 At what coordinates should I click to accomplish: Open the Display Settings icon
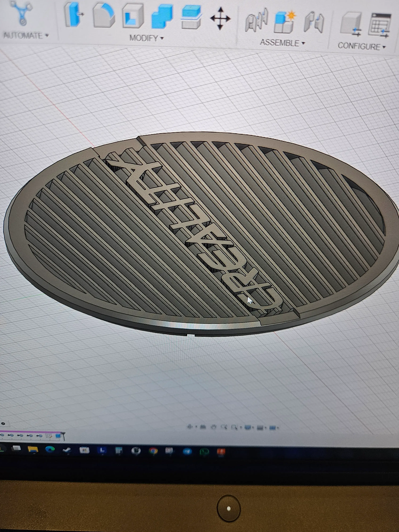coord(248,427)
